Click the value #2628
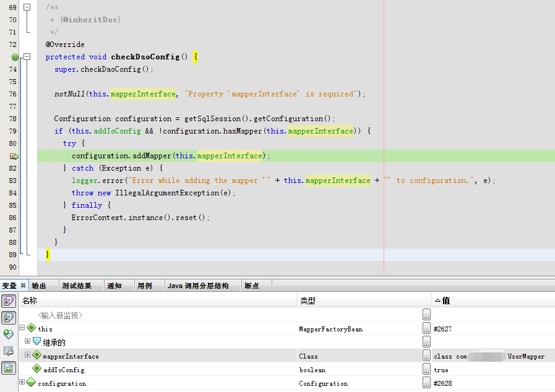The height and width of the screenshot is (392, 555). pyautogui.click(x=442, y=383)
